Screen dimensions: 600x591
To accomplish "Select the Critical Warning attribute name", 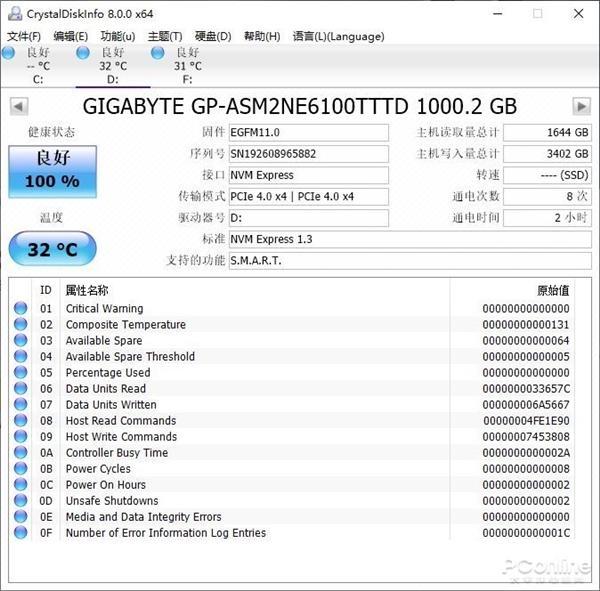I will coord(104,308).
